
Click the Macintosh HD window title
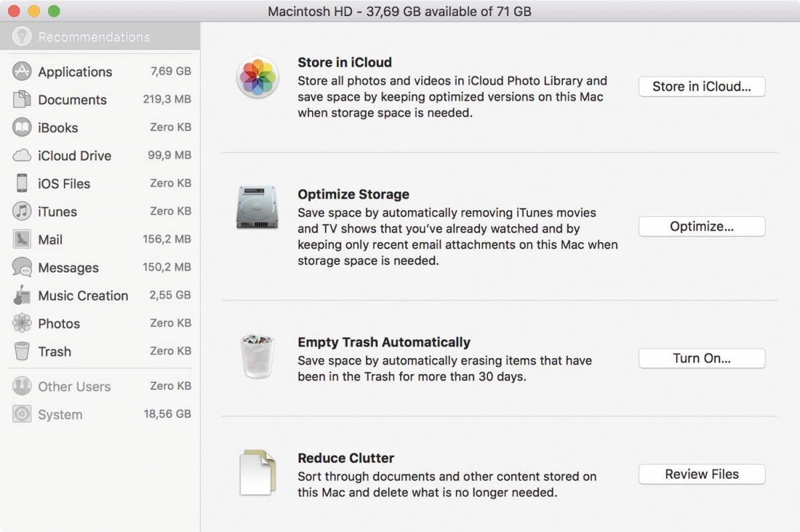tap(400, 11)
